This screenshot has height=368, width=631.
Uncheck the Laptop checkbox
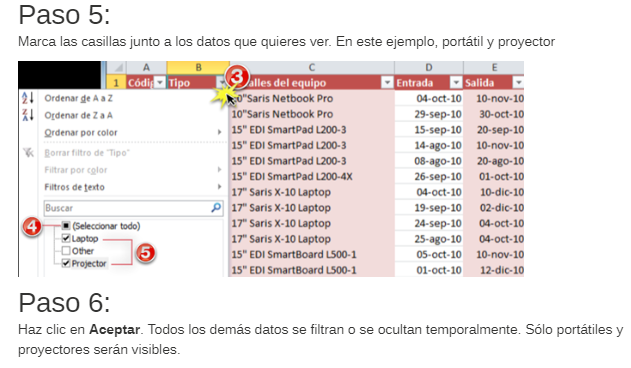[66, 238]
